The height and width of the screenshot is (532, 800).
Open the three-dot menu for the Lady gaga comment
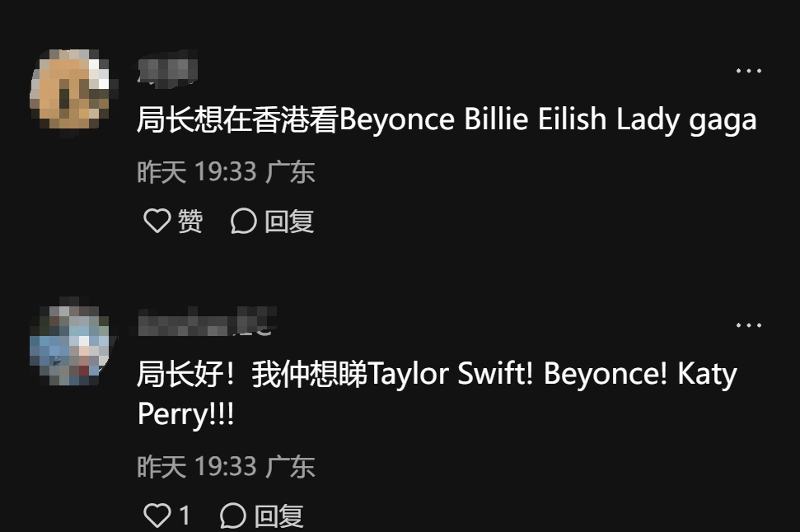click(748, 71)
